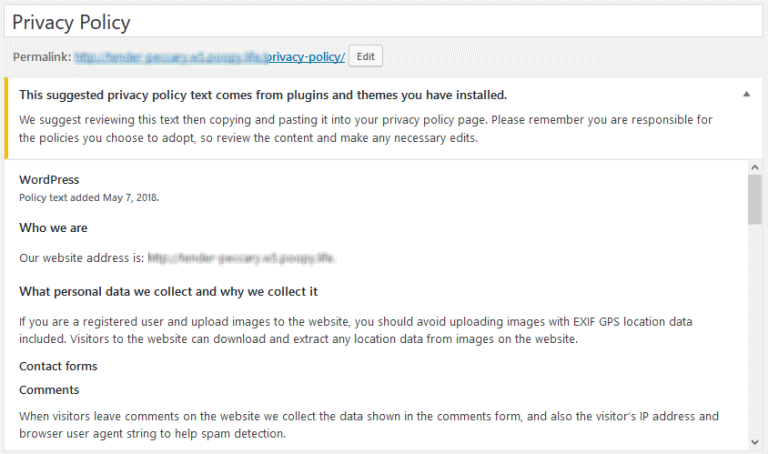Screen dimensions: 768x454
Task: Click the empty scrollbar track below thumb
Action: click(x=755, y=330)
